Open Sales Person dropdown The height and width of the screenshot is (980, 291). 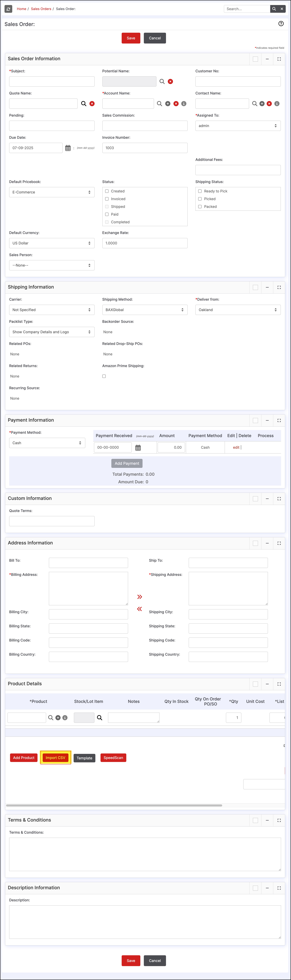[x=52, y=265]
